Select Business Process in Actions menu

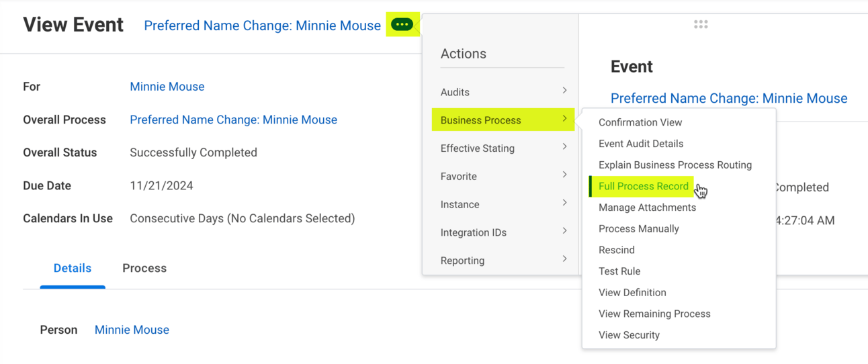point(481,120)
